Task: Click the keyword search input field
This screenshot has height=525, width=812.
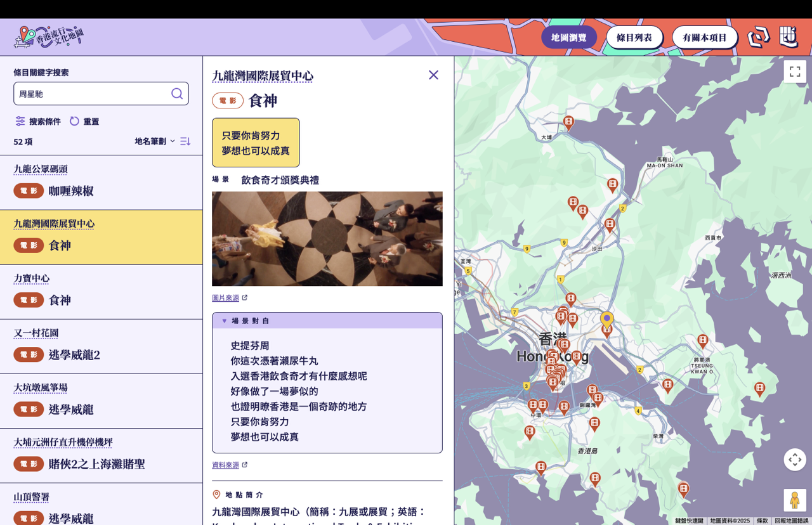Action: click(92, 94)
